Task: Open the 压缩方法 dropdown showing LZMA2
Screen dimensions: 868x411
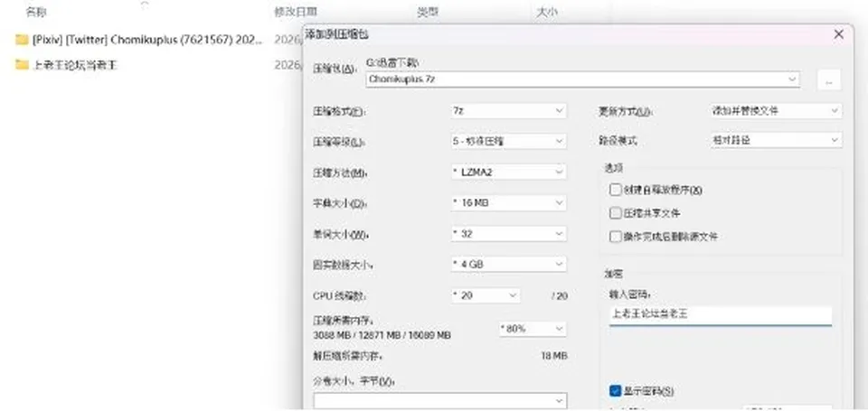Action: 509,172
